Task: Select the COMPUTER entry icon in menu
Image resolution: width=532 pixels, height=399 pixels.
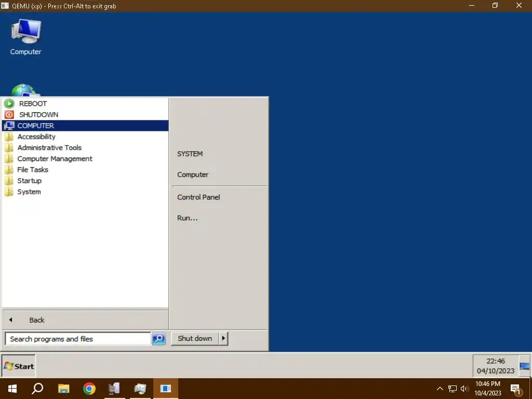Action: [x=9, y=126]
